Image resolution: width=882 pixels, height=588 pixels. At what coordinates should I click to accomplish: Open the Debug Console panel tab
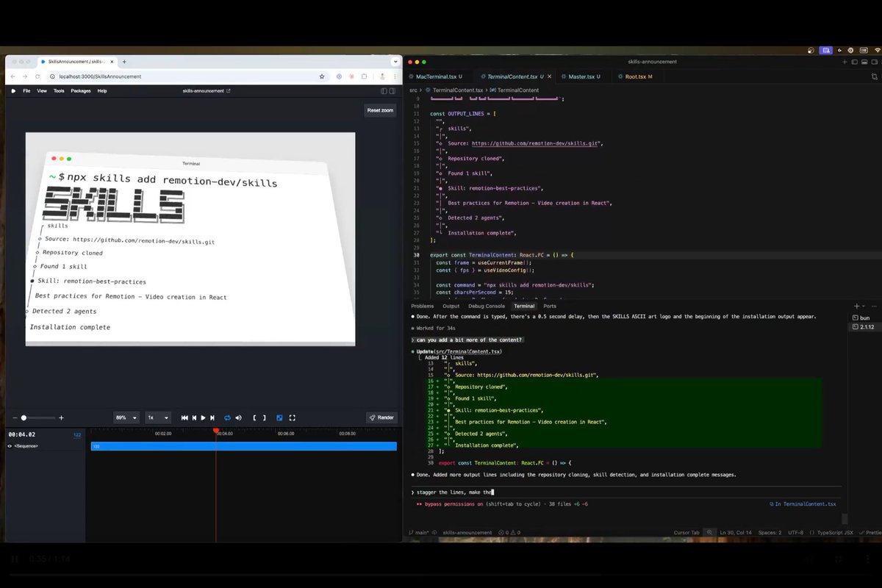pyautogui.click(x=487, y=306)
